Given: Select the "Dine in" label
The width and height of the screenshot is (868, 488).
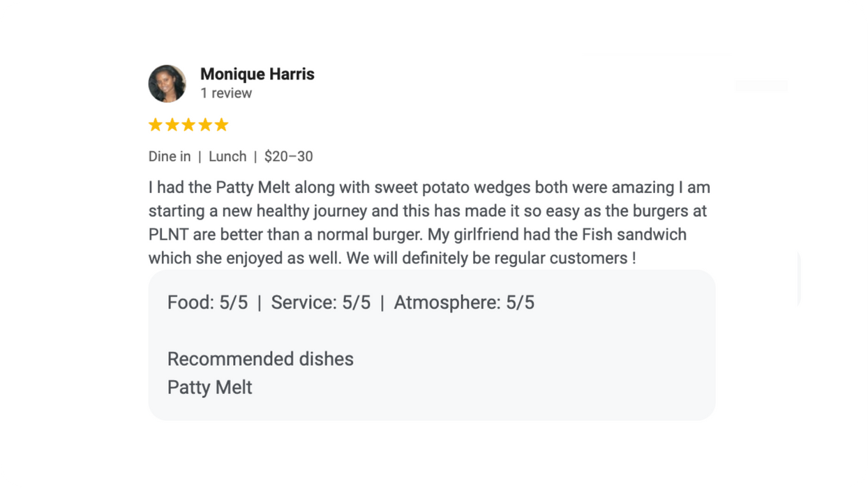Looking at the screenshot, I should point(170,156).
